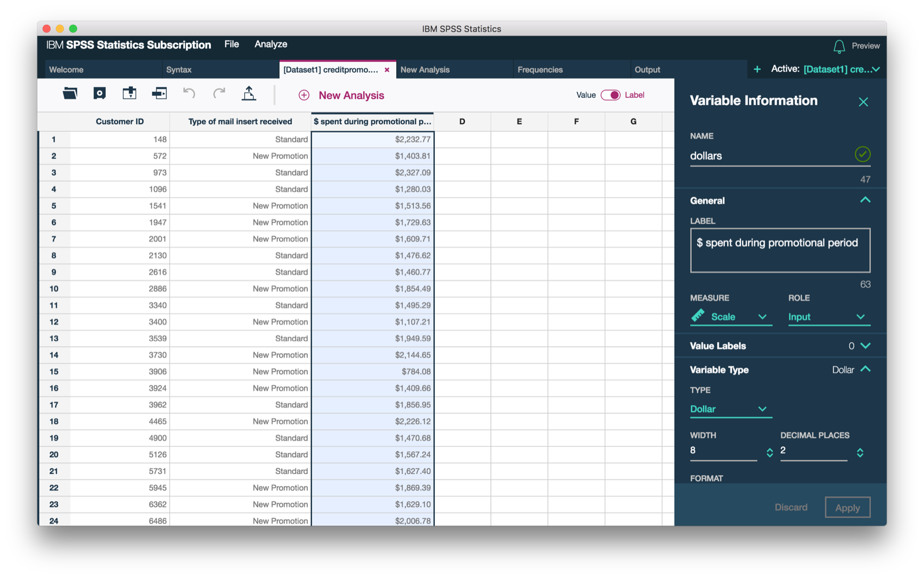Image resolution: width=924 pixels, height=579 pixels.
Task: Select row header number 1
Action: (x=54, y=139)
